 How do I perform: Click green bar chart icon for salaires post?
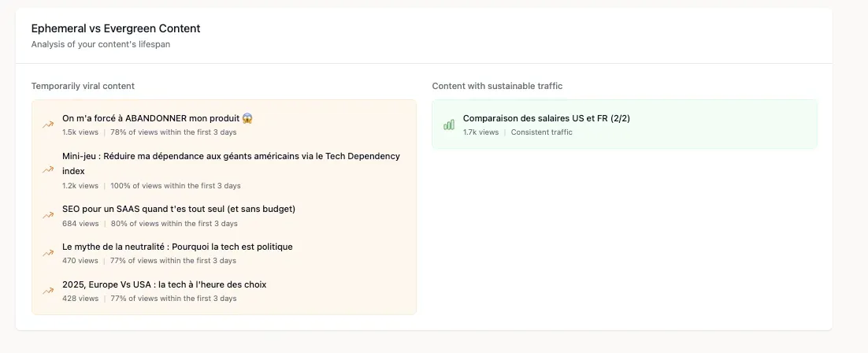[449, 124]
